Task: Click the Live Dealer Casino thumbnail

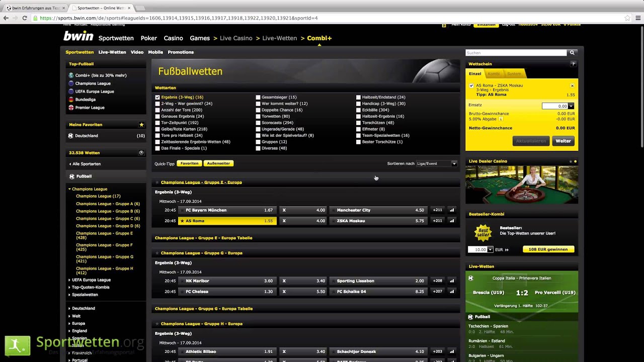Action: (522, 185)
